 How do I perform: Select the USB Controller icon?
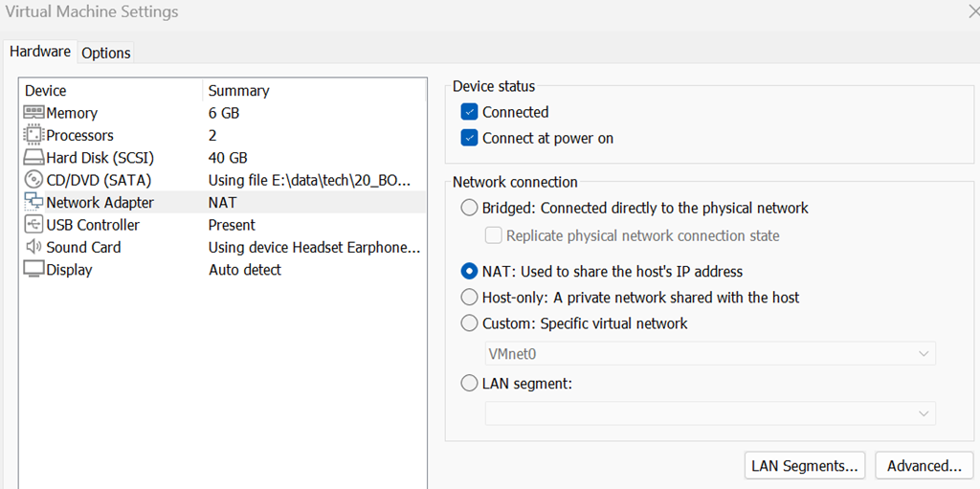point(33,225)
